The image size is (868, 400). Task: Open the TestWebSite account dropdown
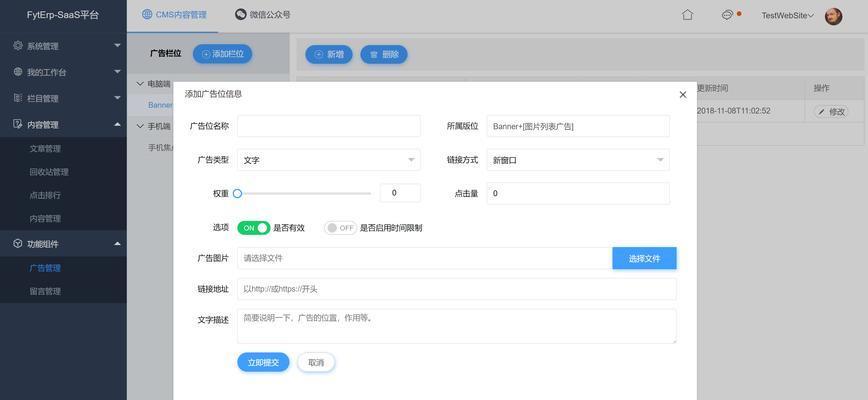pyautogui.click(x=788, y=15)
